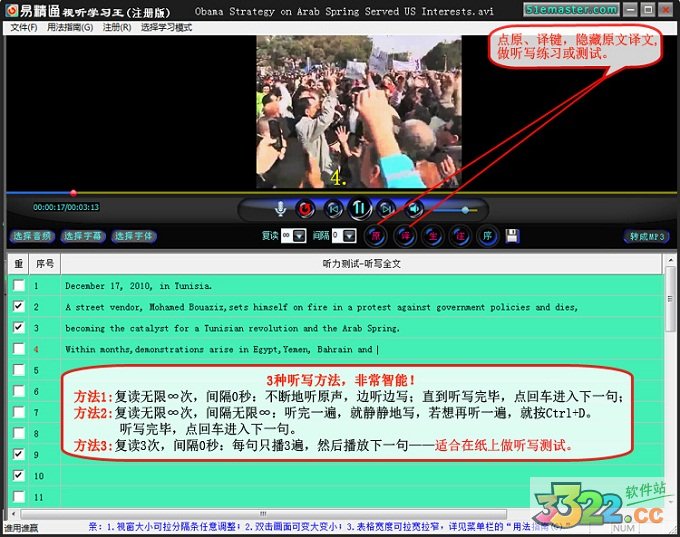
Task: Pause playback with the center button
Action: 359,208
